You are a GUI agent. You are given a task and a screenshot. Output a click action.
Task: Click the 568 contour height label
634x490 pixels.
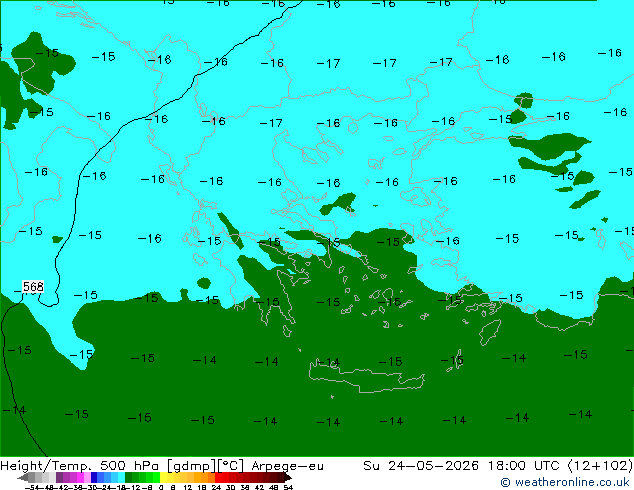(x=33, y=287)
